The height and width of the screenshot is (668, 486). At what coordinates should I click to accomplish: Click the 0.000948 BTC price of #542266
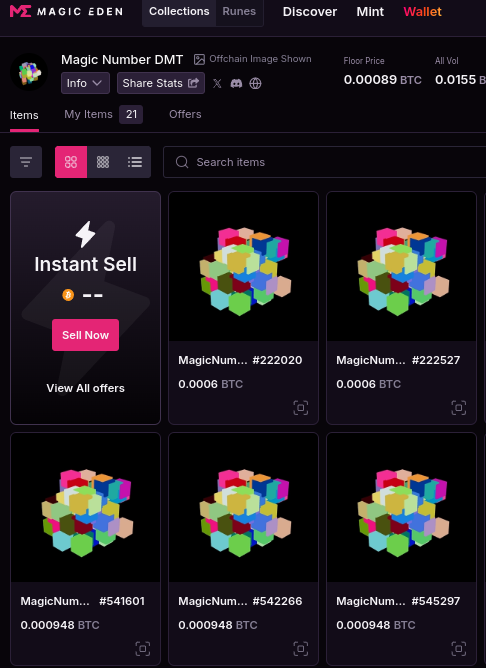[218, 625]
